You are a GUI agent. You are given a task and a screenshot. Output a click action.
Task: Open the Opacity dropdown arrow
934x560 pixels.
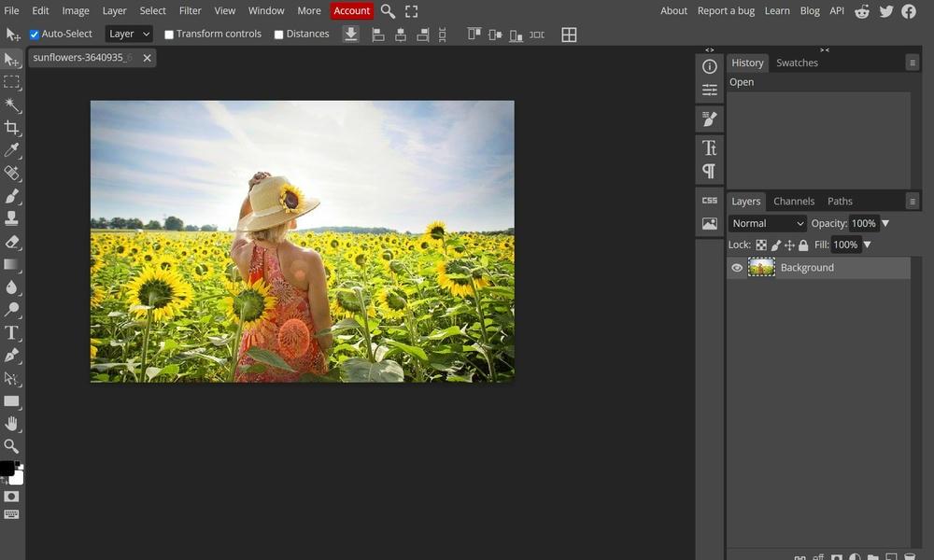pos(884,223)
